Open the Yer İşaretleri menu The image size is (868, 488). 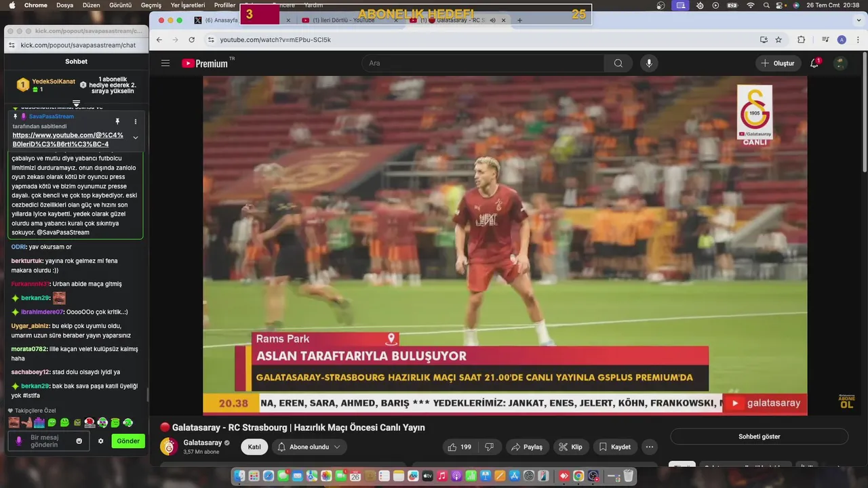188,5
